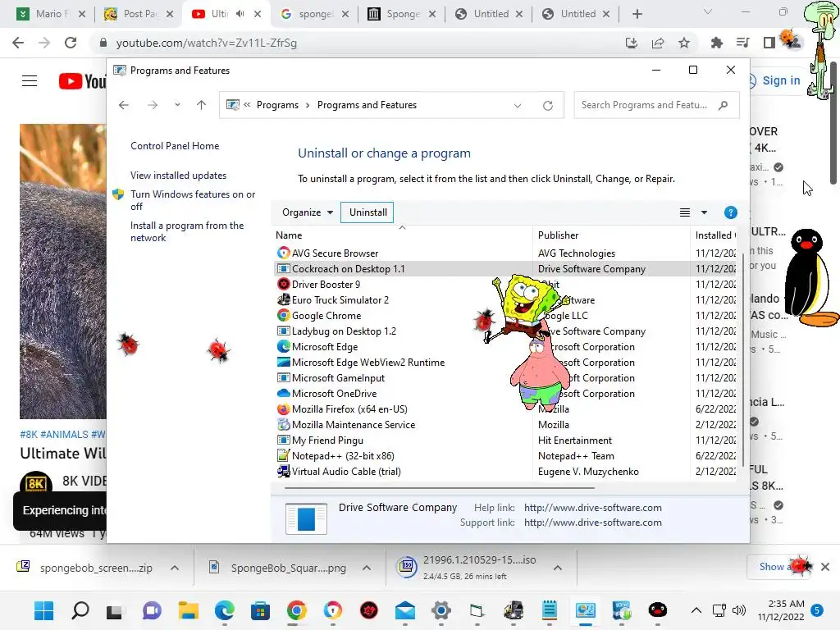Click Chrome's back navigation arrow
Viewport: 840px width, 630px height.
point(18,43)
